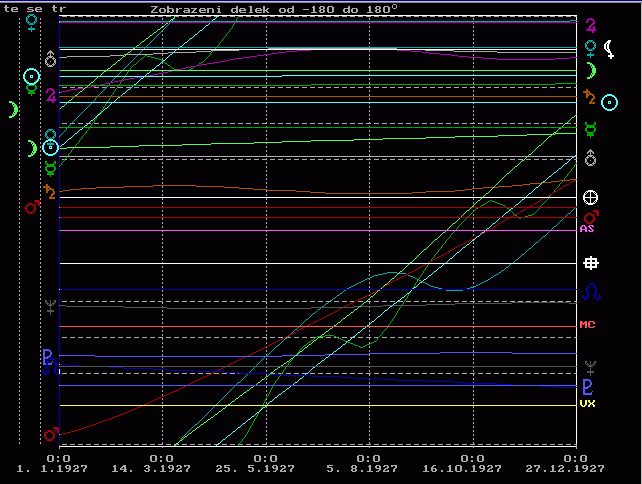Image resolution: width=642 pixels, height=484 pixels.
Task: Select the date label '25. 5.1927'
Action: [255, 469]
